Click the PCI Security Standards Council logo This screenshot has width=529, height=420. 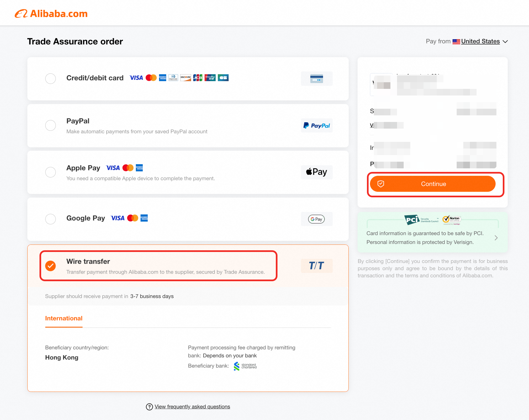pos(421,220)
